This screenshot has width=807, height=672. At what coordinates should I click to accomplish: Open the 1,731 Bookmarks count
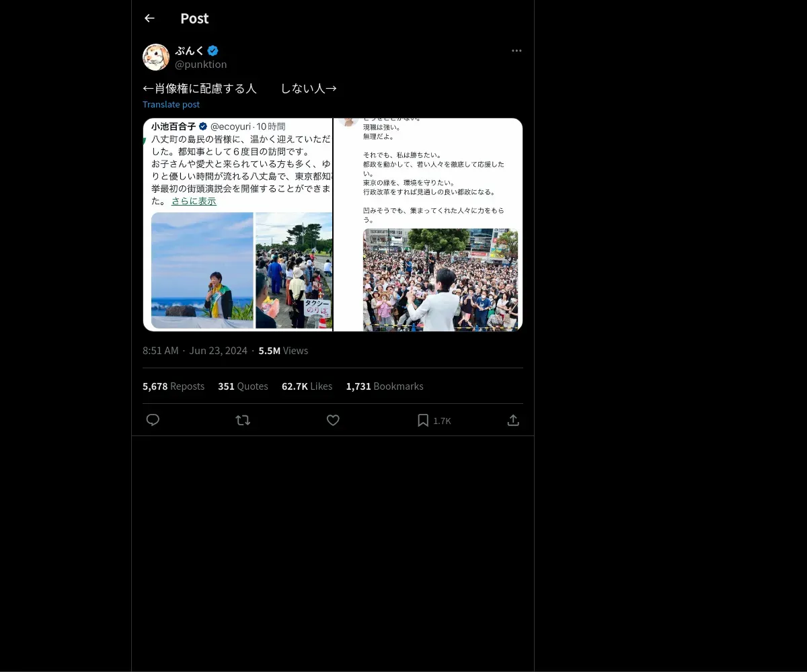click(x=385, y=386)
